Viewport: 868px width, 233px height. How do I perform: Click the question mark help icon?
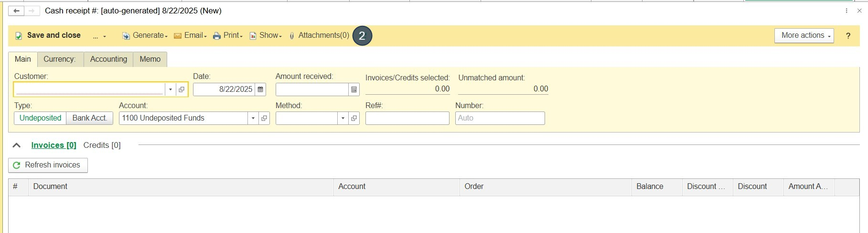848,36
